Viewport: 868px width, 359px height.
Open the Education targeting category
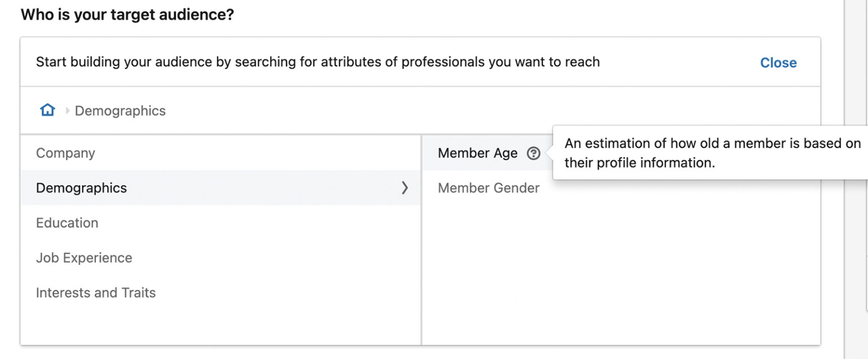(67, 223)
